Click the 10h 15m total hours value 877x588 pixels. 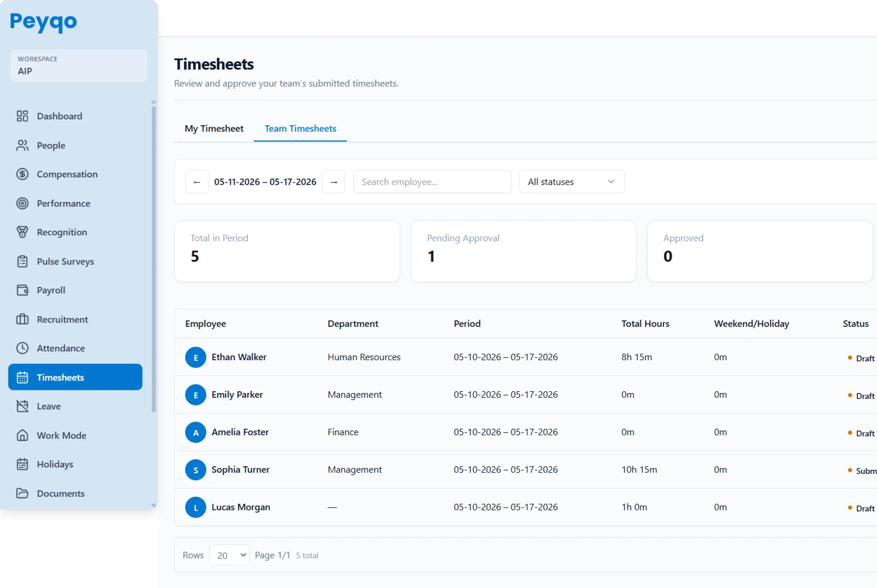click(x=639, y=470)
